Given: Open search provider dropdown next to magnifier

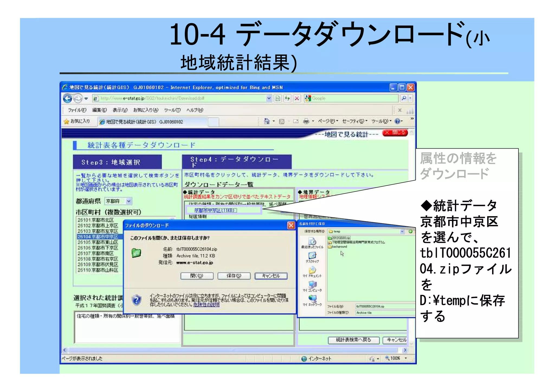Looking at the screenshot, I should pyautogui.click(x=410, y=98).
